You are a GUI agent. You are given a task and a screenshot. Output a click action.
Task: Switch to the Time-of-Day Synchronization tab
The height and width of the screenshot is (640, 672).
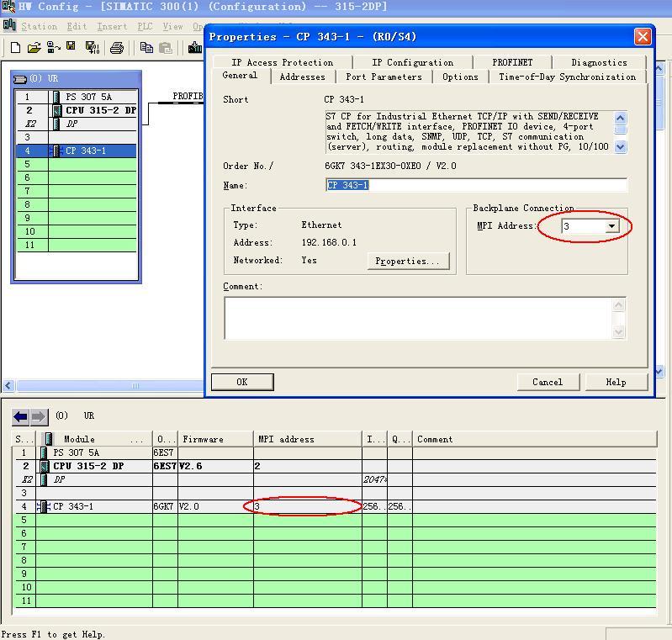tap(567, 77)
